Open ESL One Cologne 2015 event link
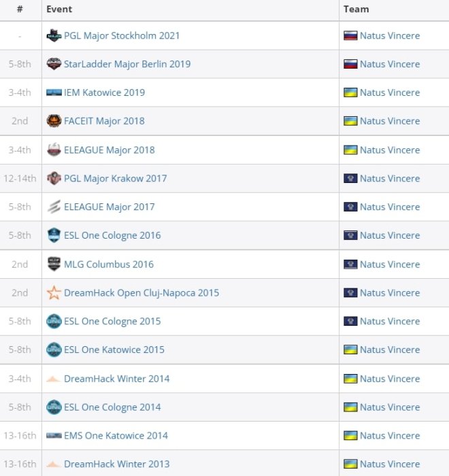 pos(112,321)
